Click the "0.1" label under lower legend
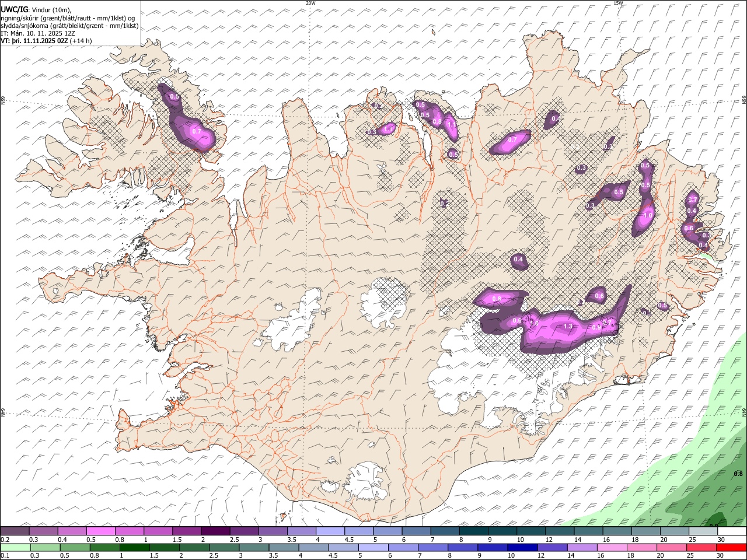This screenshot has width=747, height=560. click(5, 556)
